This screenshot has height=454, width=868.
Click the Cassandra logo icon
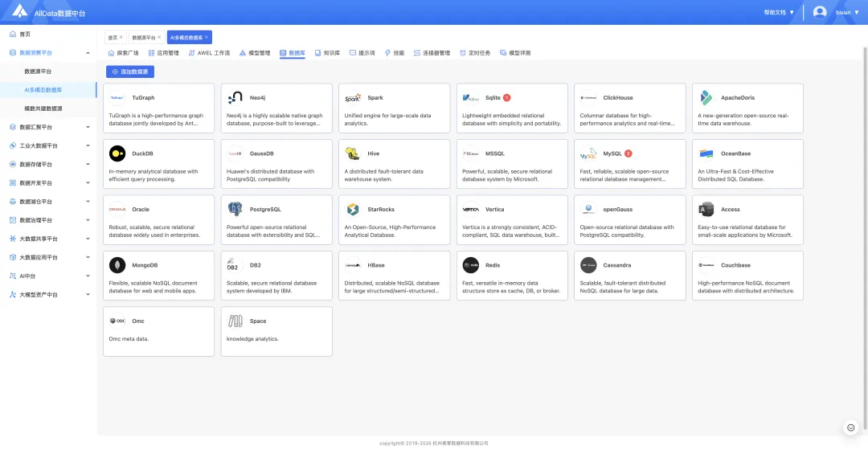(588, 265)
